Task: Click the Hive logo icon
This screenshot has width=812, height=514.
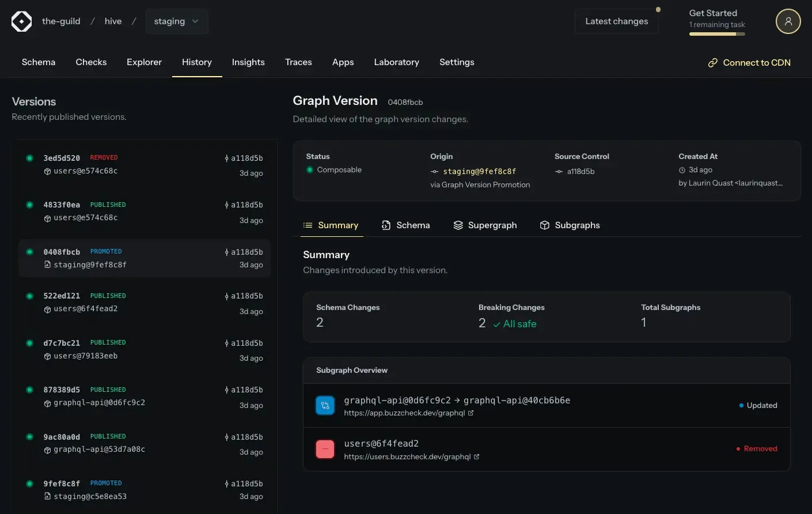Action: click(22, 21)
